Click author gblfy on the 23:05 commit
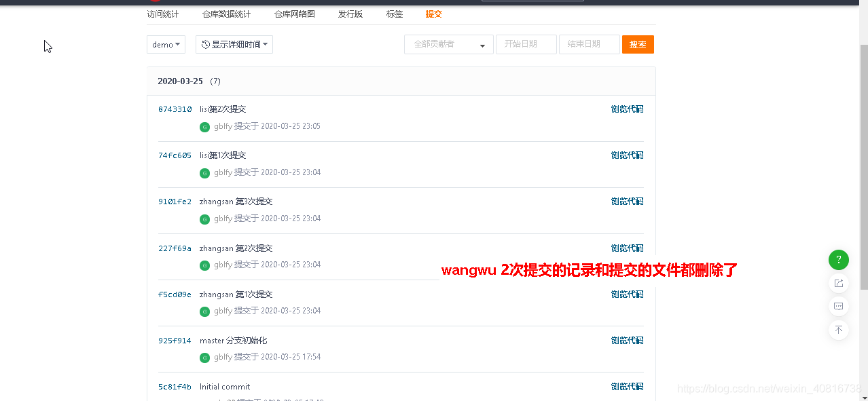This screenshot has width=868, height=401. click(x=223, y=126)
